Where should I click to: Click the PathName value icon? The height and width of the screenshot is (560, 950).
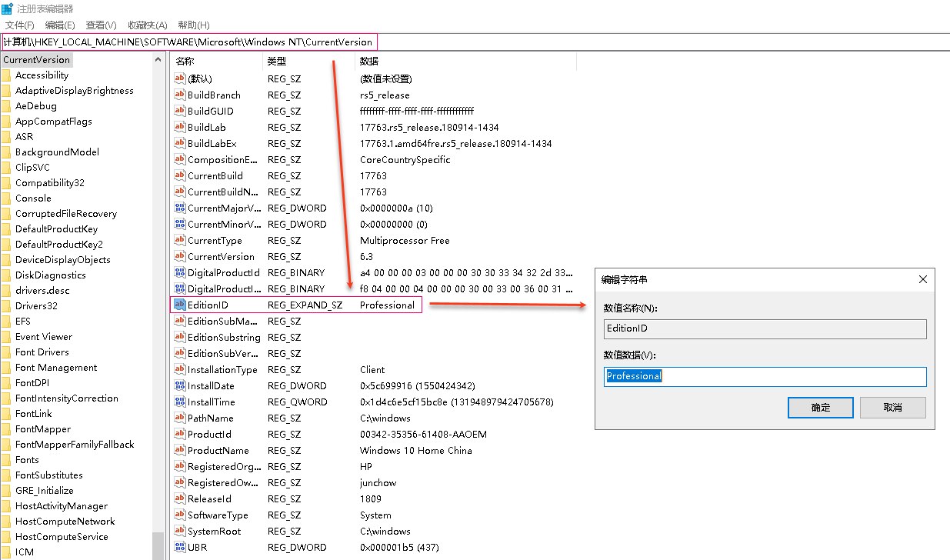[x=180, y=418]
